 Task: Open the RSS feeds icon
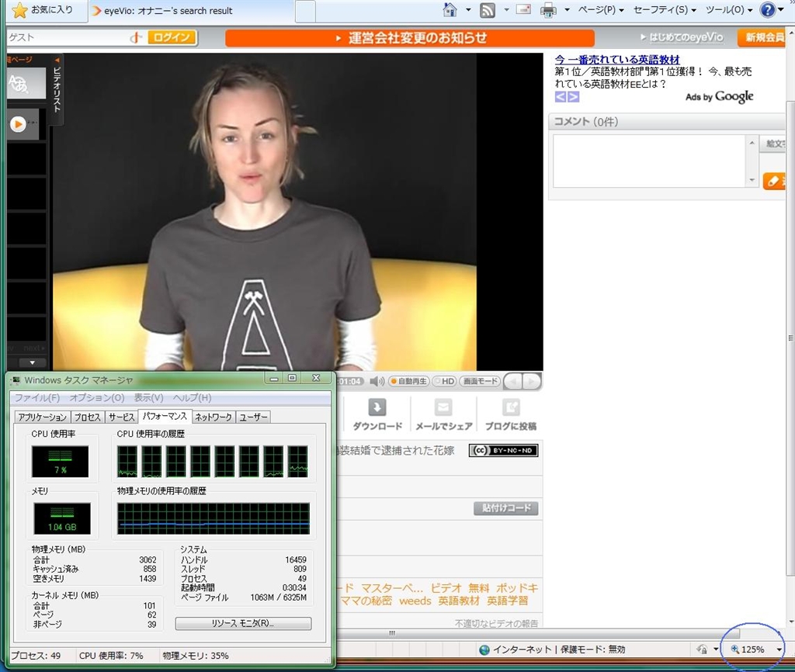pyautogui.click(x=488, y=10)
